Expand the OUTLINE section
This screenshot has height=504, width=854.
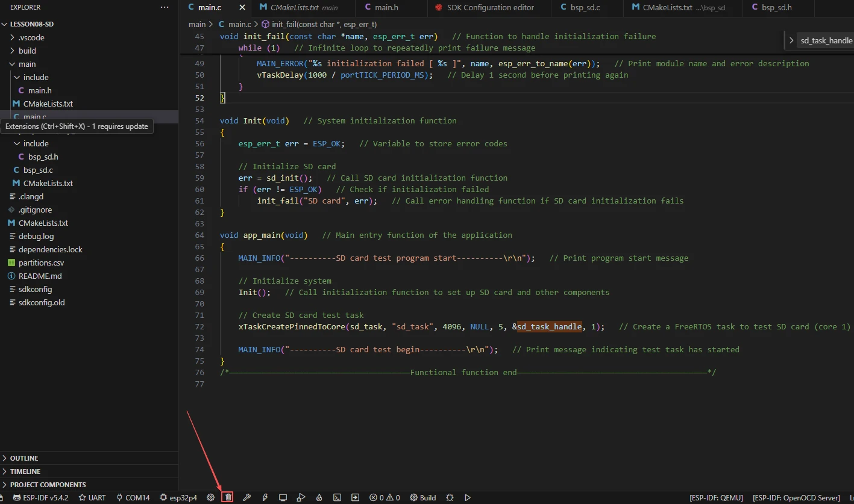(24, 458)
